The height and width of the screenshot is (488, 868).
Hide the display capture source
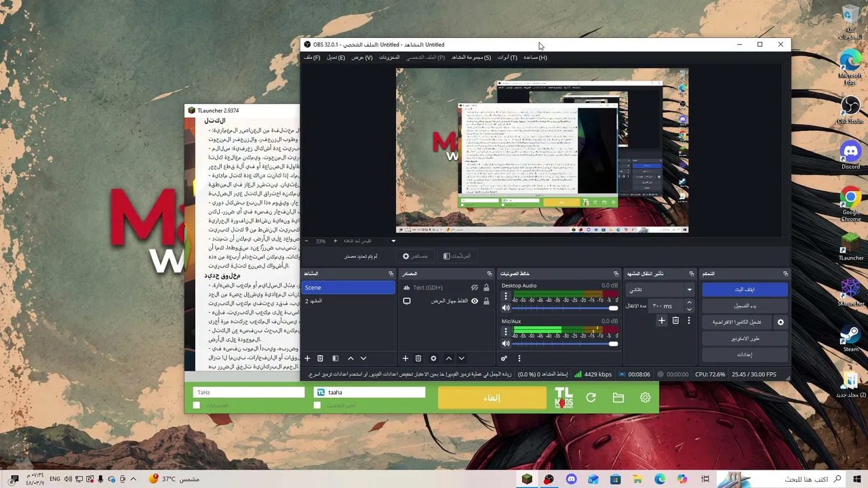pos(475,301)
